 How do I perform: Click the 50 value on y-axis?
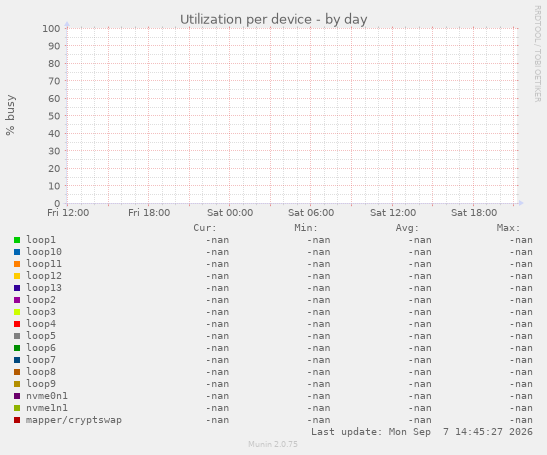(54, 116)
